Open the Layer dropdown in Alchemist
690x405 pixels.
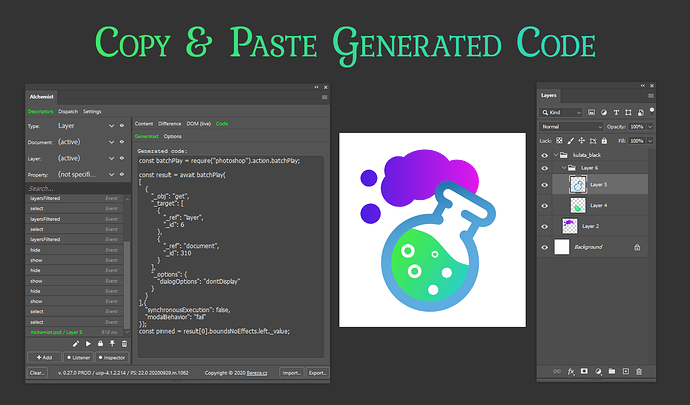tap(86, 158)
